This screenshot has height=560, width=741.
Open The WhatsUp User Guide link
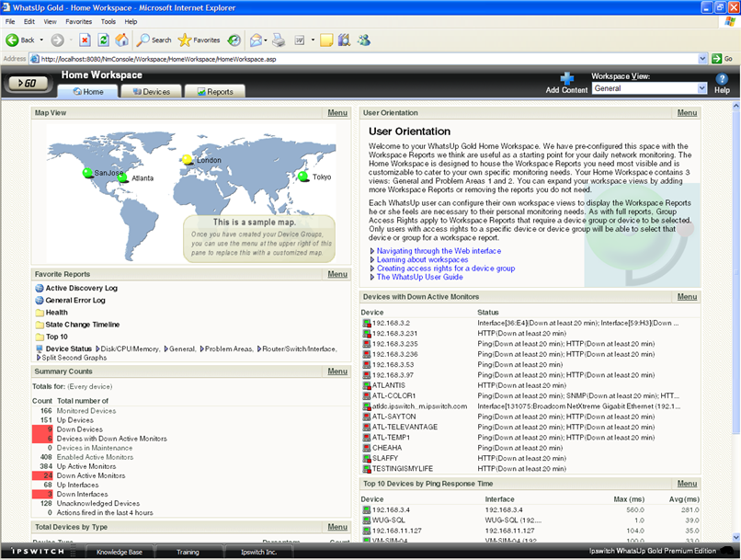(420, 277)
